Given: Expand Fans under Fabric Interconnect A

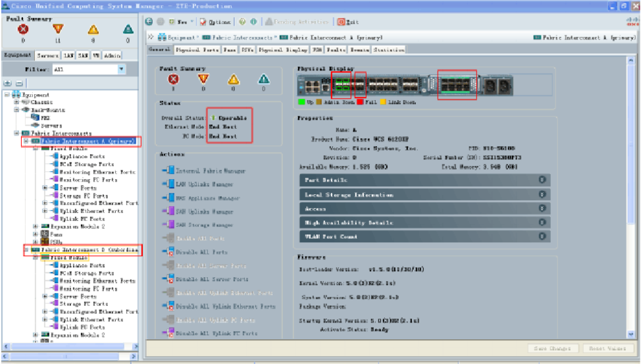Looking at the screenshot, I should point(36,234).
